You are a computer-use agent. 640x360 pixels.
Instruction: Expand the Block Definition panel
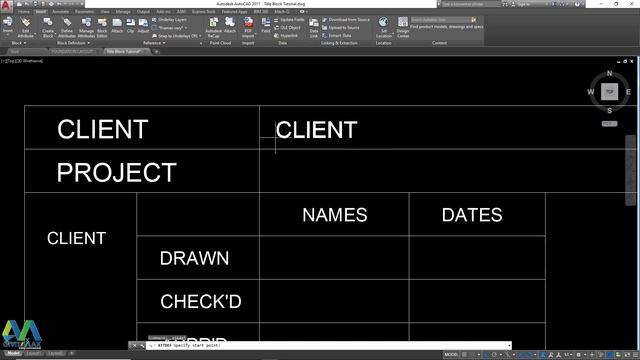click(x=73, y=43)
